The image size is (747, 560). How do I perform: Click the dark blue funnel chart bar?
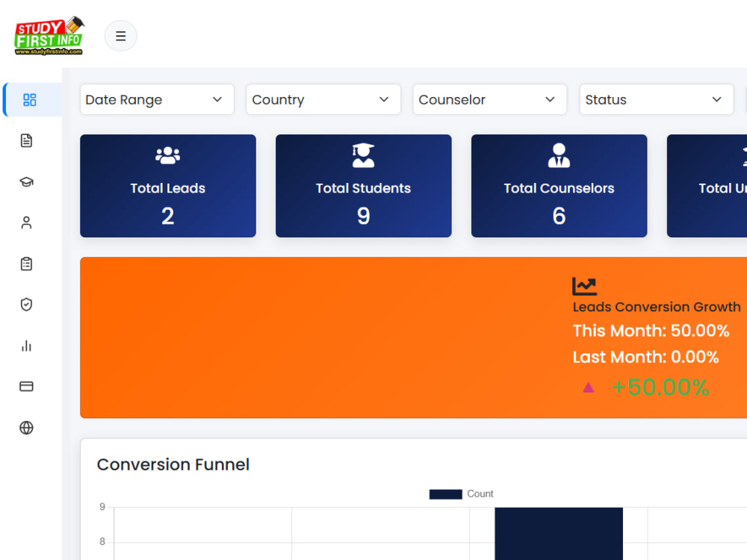[559, 533]
